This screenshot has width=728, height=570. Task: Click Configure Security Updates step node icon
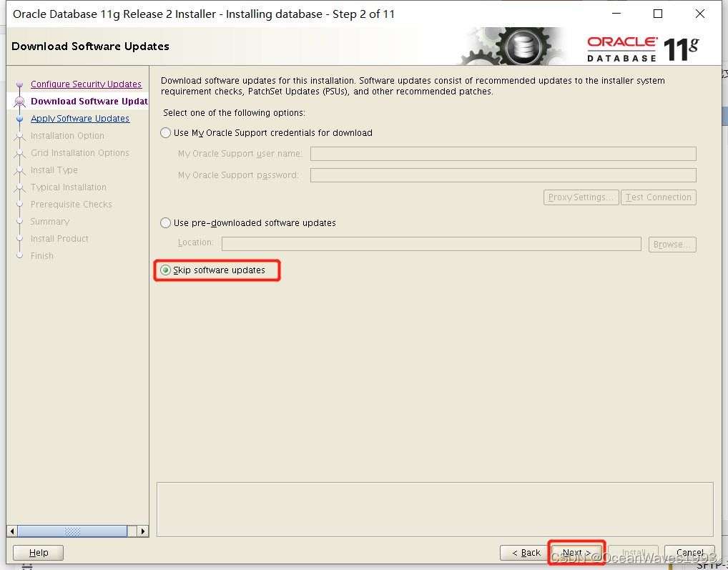[19, 84]
